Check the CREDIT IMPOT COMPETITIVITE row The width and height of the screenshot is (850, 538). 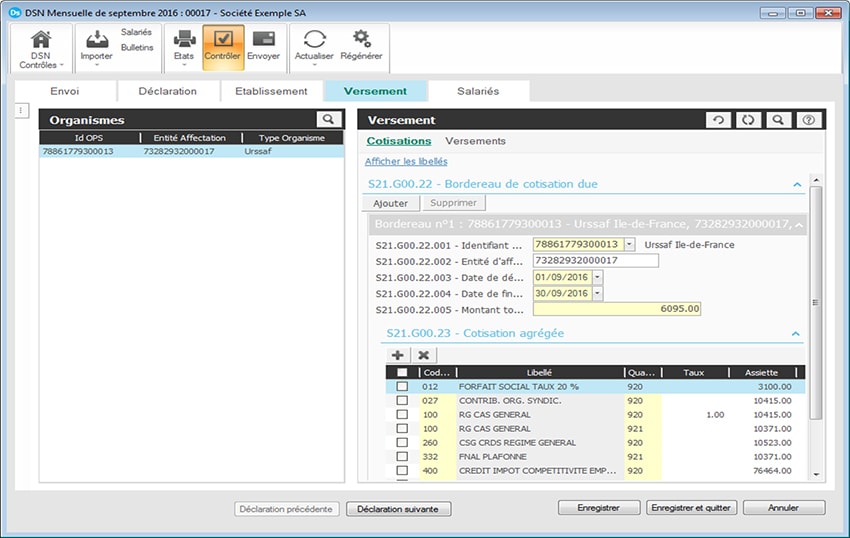click(x=402, y=471)
